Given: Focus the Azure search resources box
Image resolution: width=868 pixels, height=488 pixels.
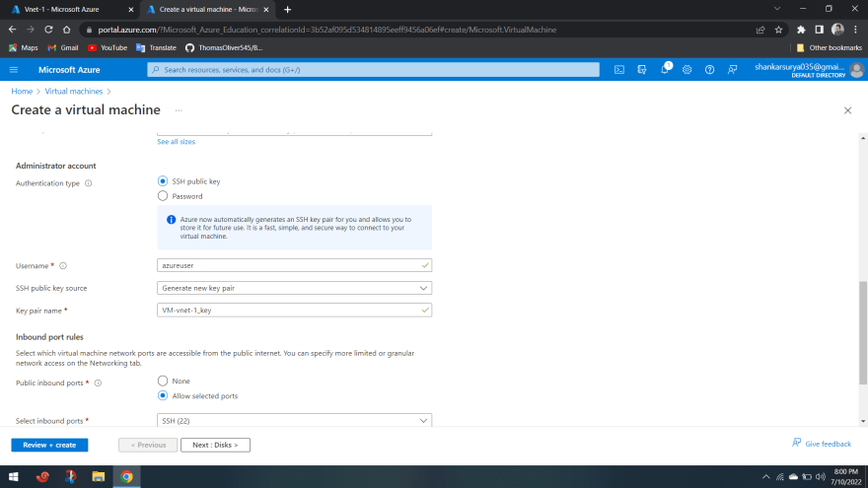Looking at the screenshot, I should [x=373, y=70].
